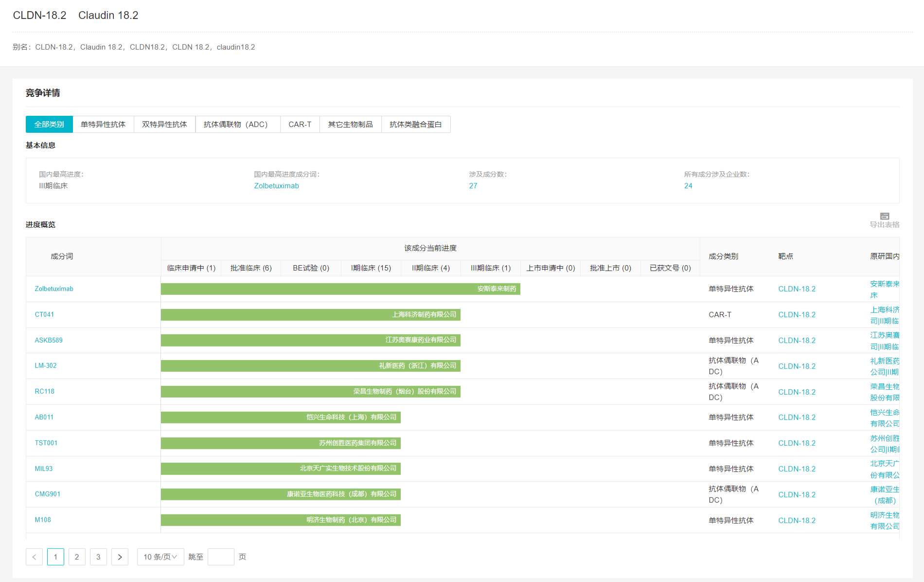Open the ASKB589 ingredient link
924x582 pixels.
click(49, 340)
